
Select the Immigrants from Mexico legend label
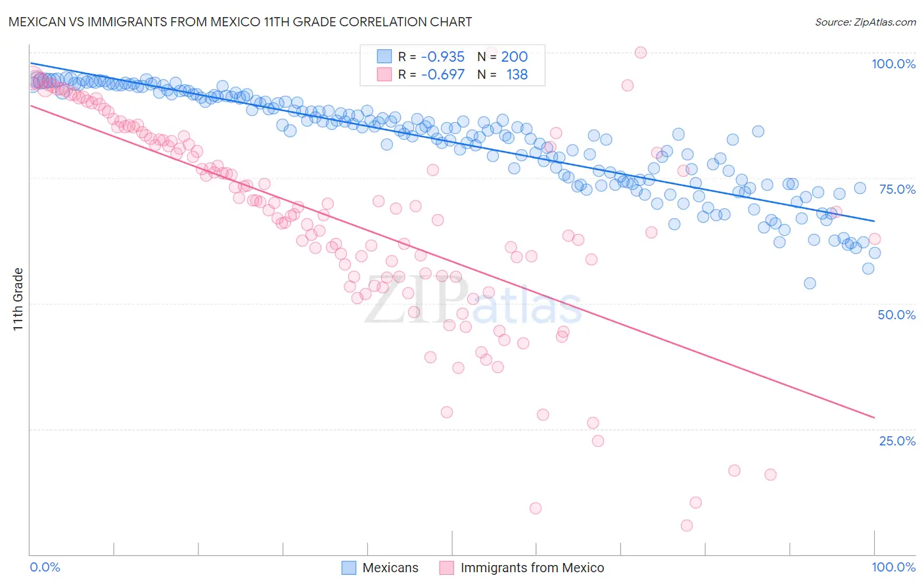(532, 568)
